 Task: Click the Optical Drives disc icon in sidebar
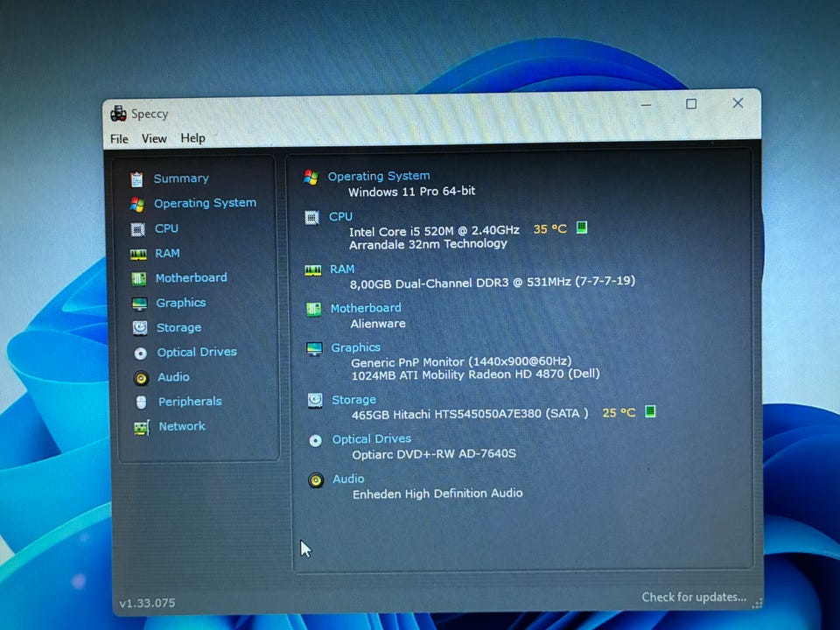(140, 353)
